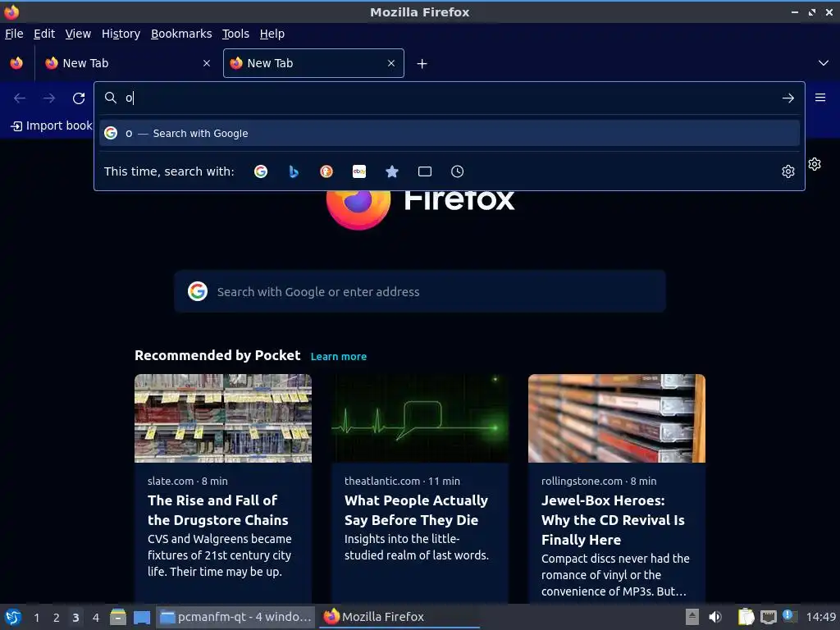This screenshot has height=630, width=840.
Task: Go forward with the forward arrow
Action: click(x=48, y=98)
